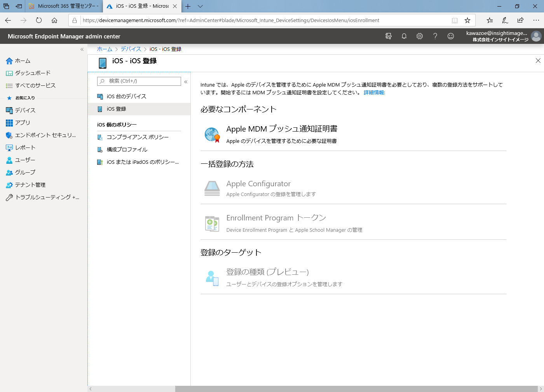Open the directory and subscription filter icon
Viewport: 544px width, 392px height.
tap(389, 36)
